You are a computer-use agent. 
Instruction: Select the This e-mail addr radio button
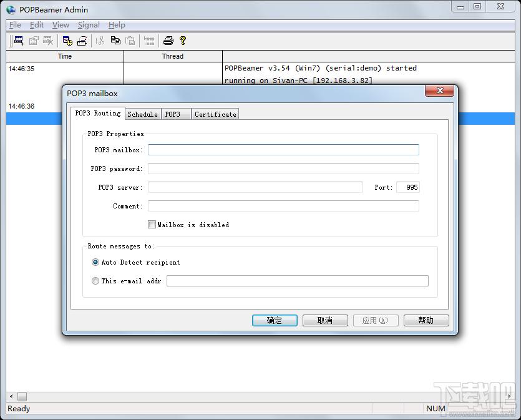95,281
